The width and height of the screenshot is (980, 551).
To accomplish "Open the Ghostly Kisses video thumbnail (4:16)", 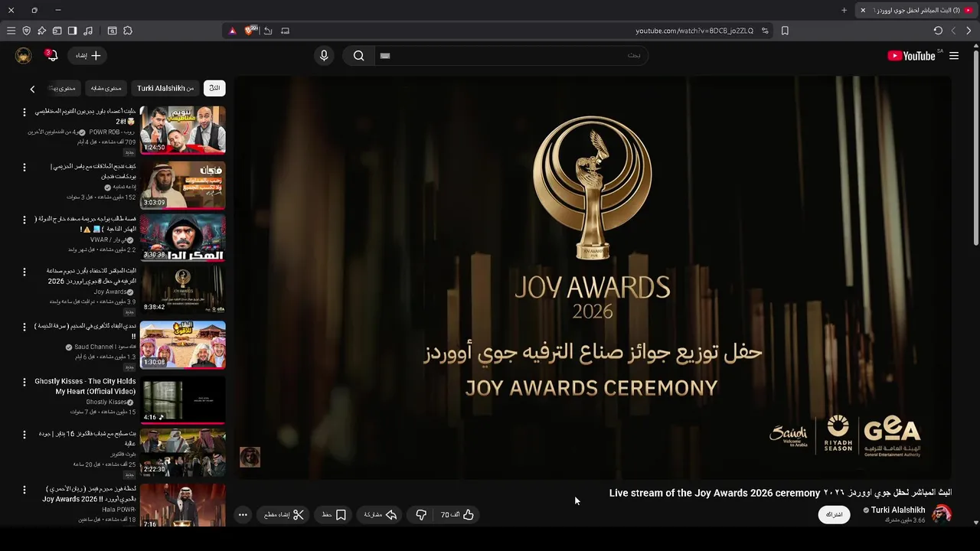I will coord(183,399).
